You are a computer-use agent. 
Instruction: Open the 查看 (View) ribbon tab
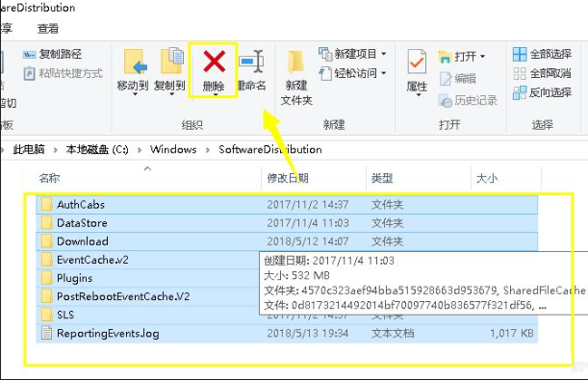pyautogui.click(x=48, y=29)
